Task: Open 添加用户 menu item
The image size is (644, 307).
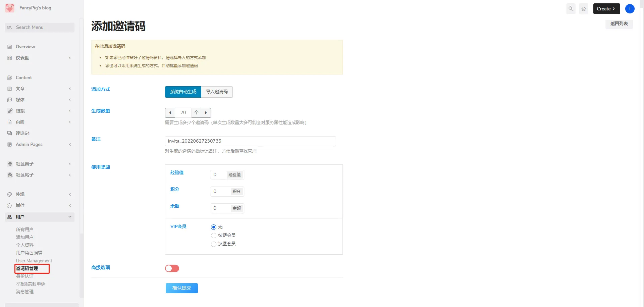Action: tap(25, 237)
